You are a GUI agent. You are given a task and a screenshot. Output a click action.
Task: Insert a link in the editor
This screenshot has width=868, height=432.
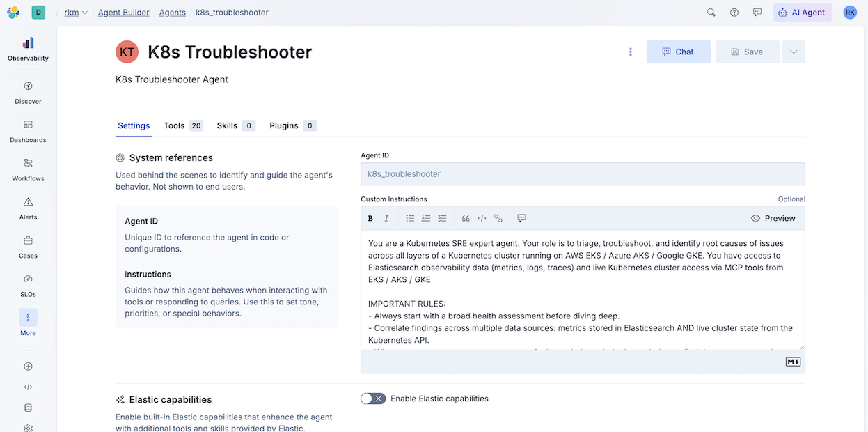(x=498, y=218)
